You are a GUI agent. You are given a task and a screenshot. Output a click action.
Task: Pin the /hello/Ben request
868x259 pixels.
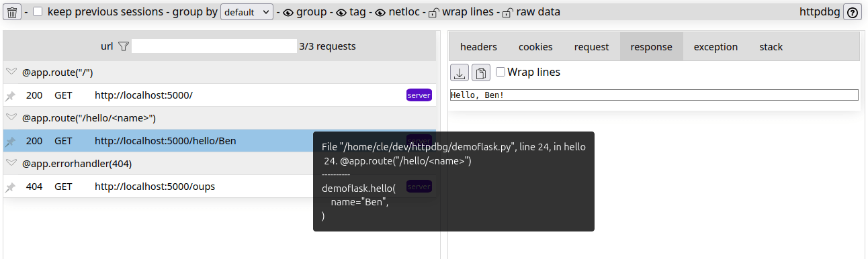(x=10, y=142)
